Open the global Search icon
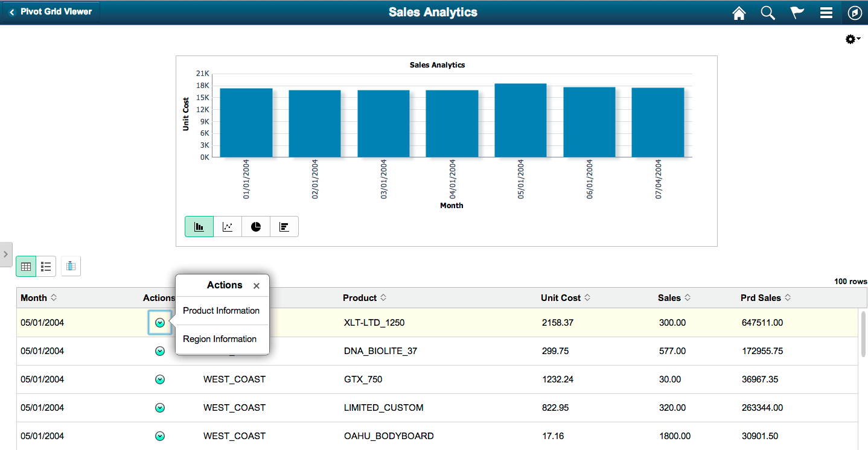The width and height of the screenshot is (868, 450). (x=767, y=12)
